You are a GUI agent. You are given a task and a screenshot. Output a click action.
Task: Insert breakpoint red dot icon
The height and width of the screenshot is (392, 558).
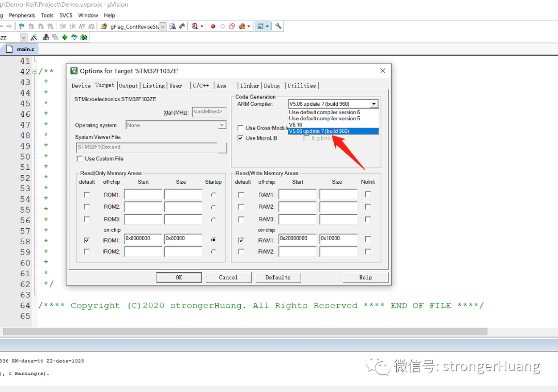pyautogui.click(x=213, y=26)
